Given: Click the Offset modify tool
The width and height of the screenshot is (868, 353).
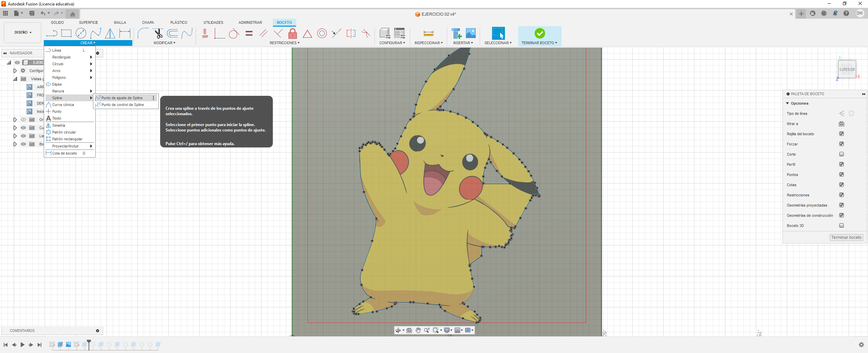Looking at the screenshot, I should pos(172,33).
